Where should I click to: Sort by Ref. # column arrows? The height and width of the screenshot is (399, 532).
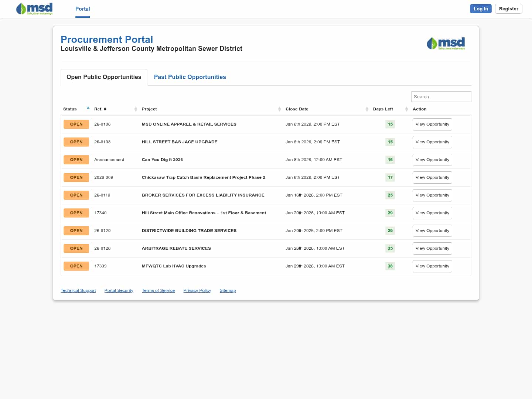click(136, 109)
